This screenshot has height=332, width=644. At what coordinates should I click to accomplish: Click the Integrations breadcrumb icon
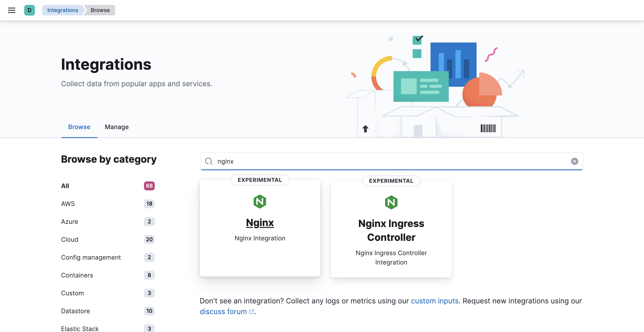[63, 10]
